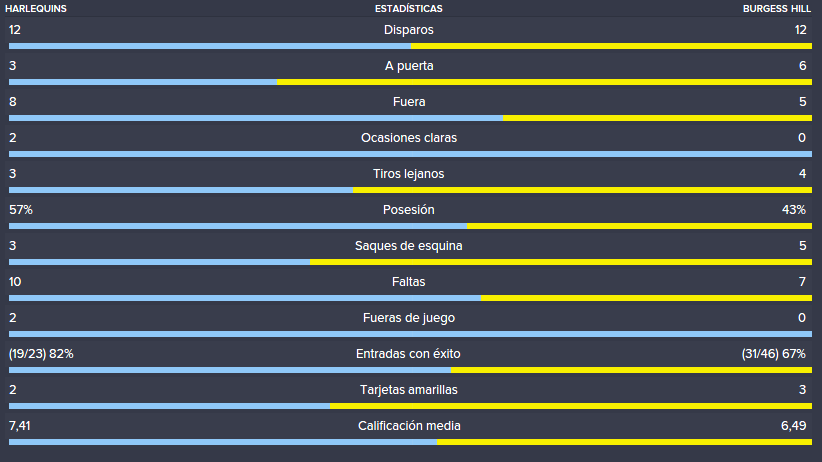Screen dimensions: 822x462
Task: Click the Disparos stat label
Action: [x=408, y=30]
